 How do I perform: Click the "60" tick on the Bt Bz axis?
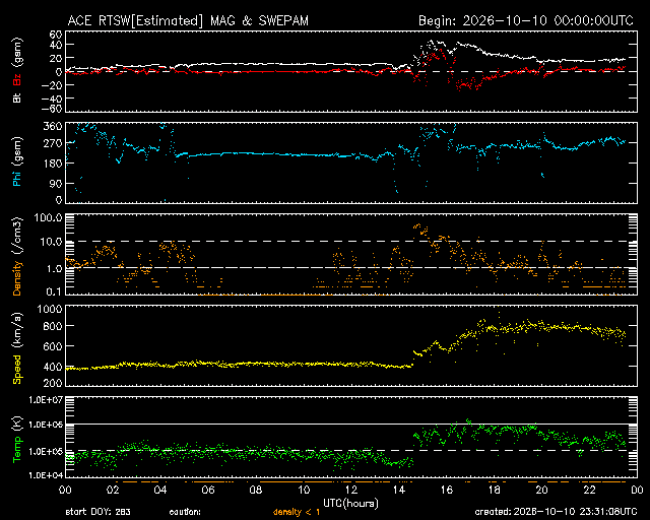click(55, 34)
